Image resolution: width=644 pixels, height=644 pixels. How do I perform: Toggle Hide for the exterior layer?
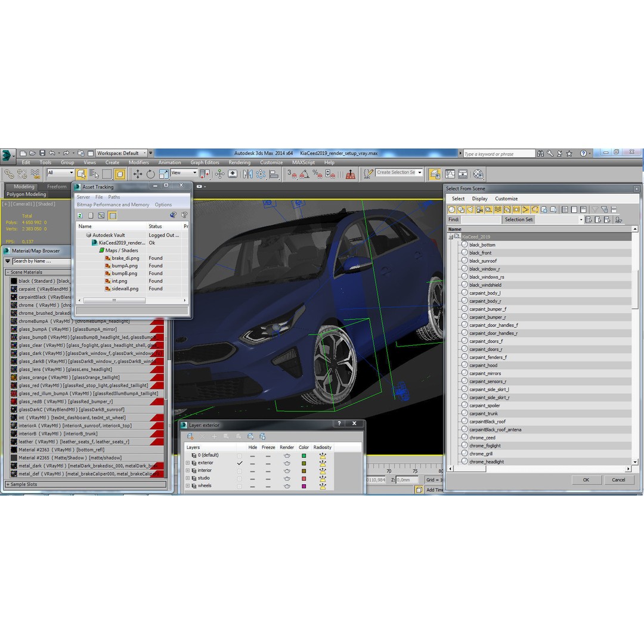(x=253, y=463)
